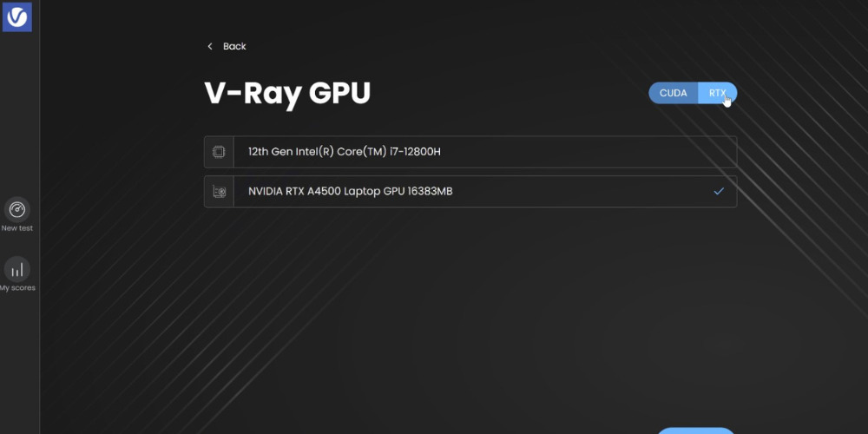The image size is (868, 434).
Task: Click the graphics card icon
Action: pos(219,192)
